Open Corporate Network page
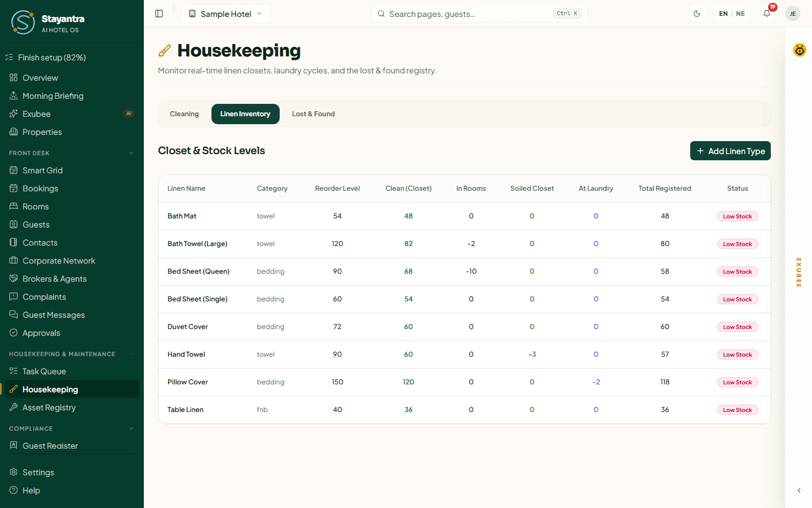Screen dimensions: 812x508 pyautogui.click(x=72, y=261)
